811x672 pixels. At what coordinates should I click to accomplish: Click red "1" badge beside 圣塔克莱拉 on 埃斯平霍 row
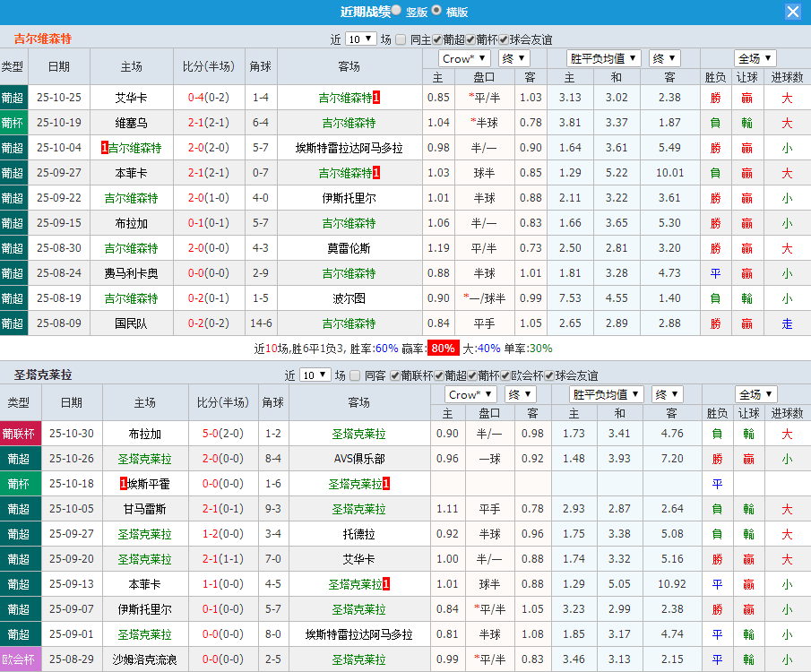[x=384, y=484]
